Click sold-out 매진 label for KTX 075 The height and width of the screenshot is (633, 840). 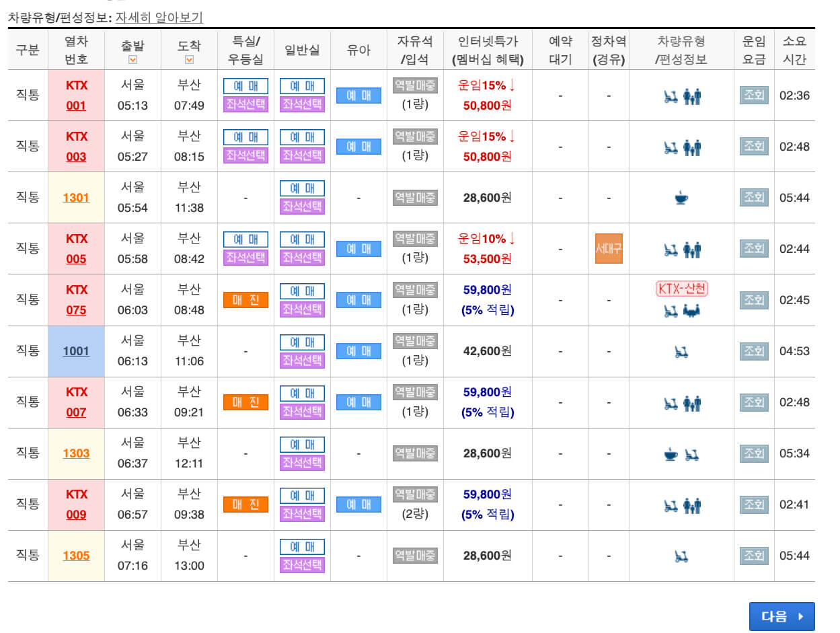(x=245, y=300)
